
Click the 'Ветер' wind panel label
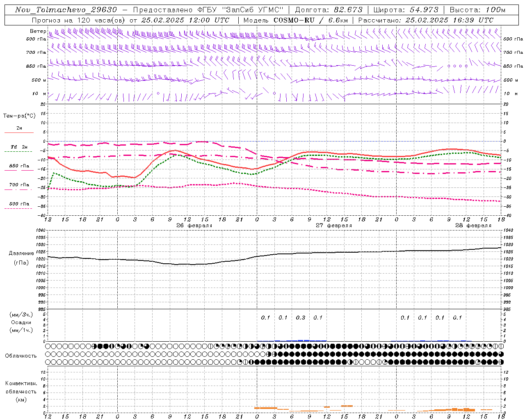point(38,31)
